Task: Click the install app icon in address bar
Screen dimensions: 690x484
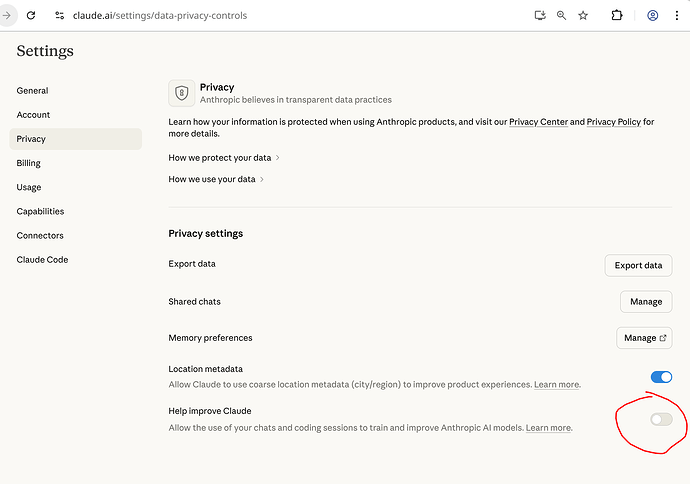Action: pyautogui.click(x=540, y=16)
